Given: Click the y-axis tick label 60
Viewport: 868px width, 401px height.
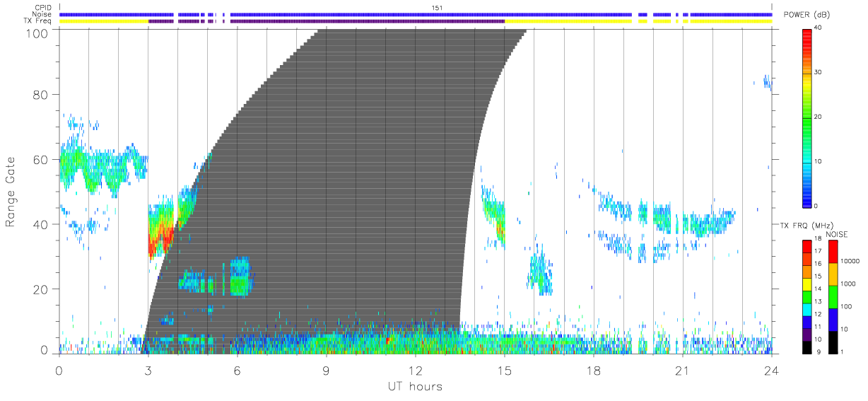Looking at the screenshot, I should [42, 160].
